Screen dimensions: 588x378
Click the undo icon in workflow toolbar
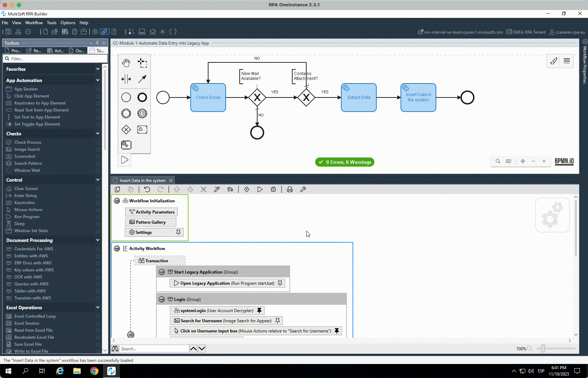[x=147, y=189]
